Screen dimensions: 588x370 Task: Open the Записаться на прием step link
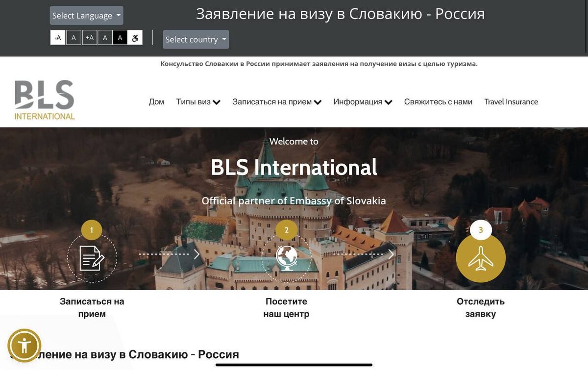[92, 308]
